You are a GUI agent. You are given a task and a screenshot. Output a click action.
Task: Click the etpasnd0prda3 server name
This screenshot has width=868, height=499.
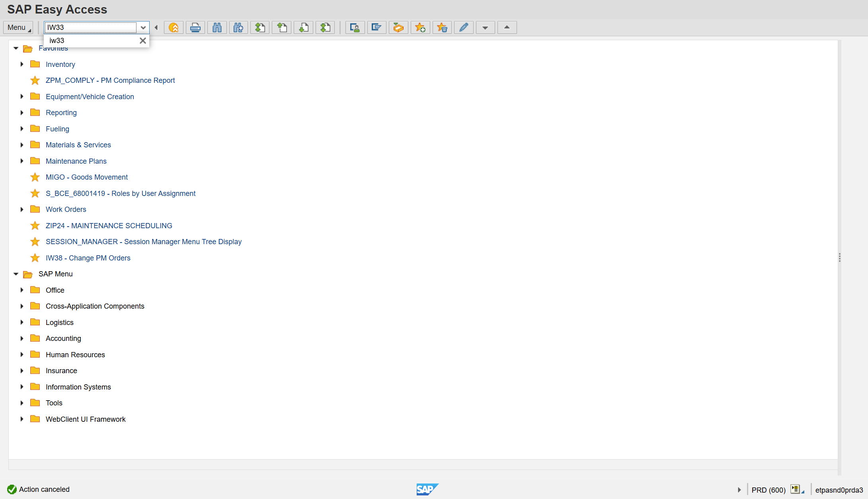pyautogui.click(x=839, y=490)
